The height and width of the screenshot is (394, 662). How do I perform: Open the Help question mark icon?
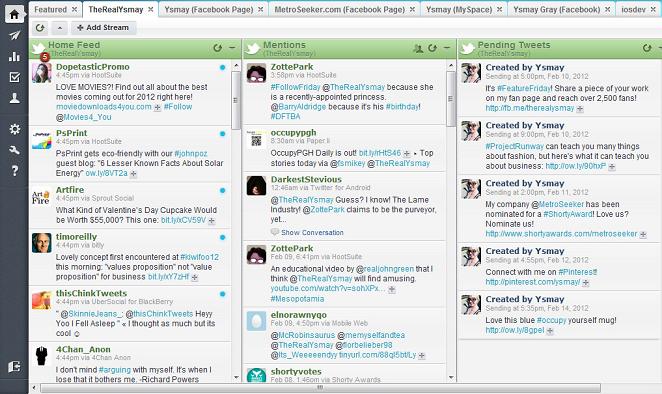coord(14,171)
